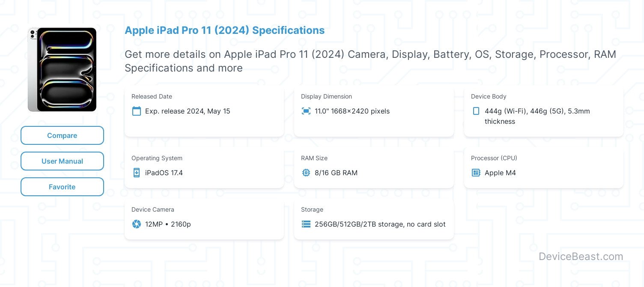The height and width of the screenshot is (287, 644).
Task: Click the Operating System download icon
Action: coord(136,173)
